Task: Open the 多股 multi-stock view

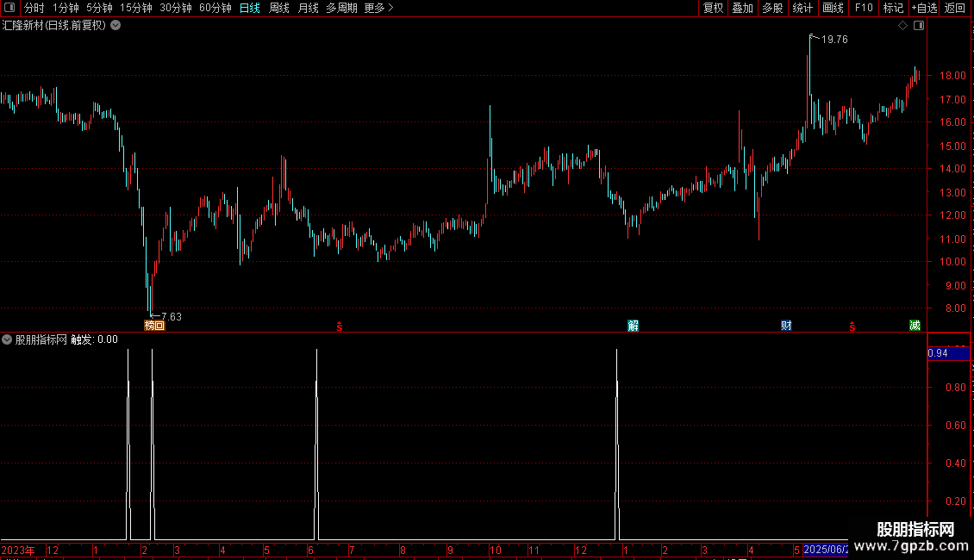Action: 772,8
